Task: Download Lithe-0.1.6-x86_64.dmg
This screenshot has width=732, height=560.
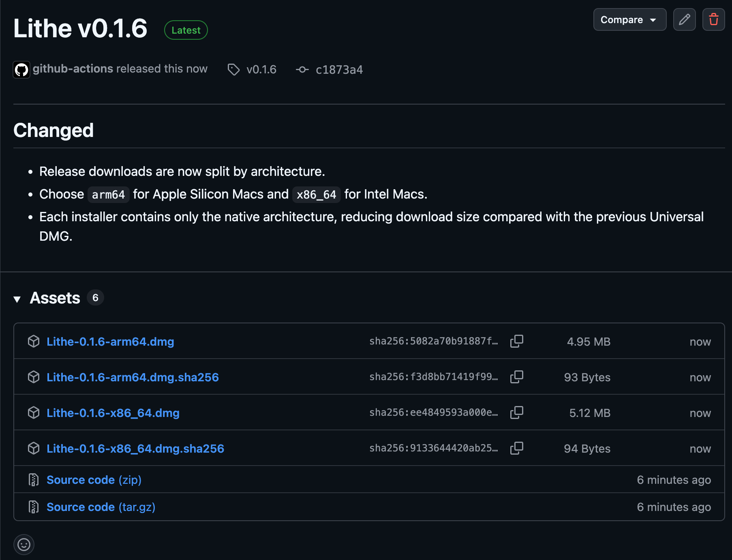Action: pos(113,413)
